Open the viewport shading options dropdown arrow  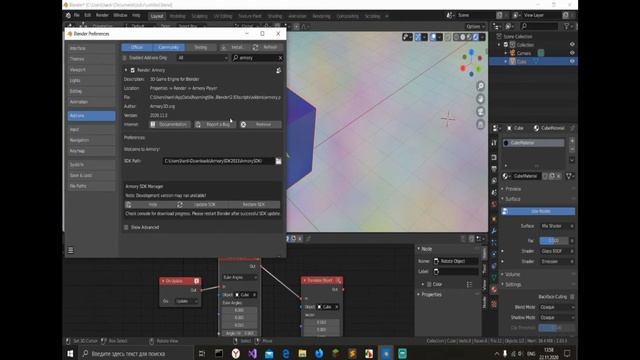click(x=482, y=37)
